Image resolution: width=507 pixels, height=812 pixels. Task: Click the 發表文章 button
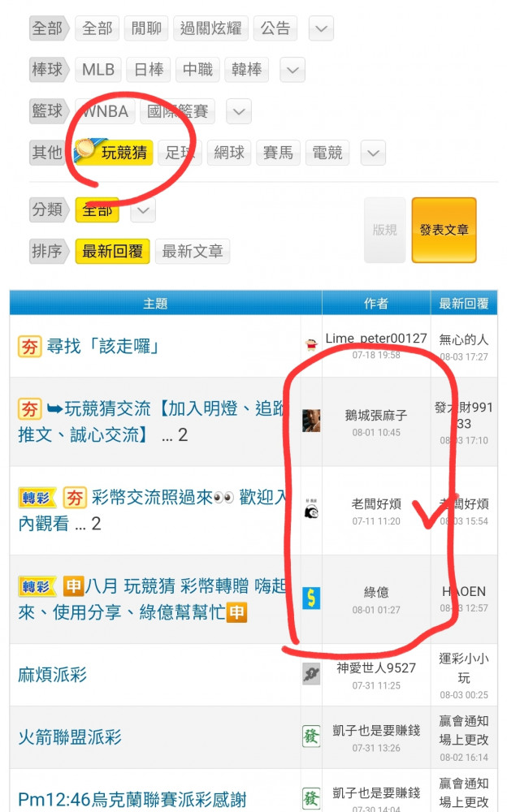[x=444, y=230]
